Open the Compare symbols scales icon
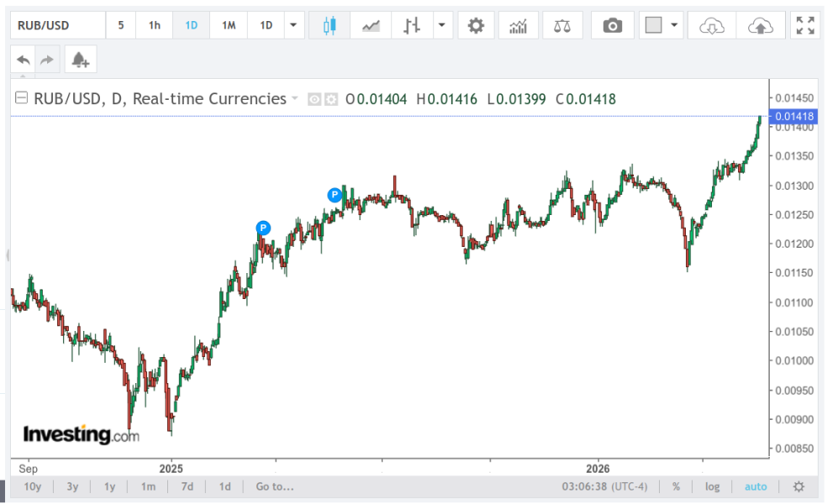838x504 pixels. [562, 25]
